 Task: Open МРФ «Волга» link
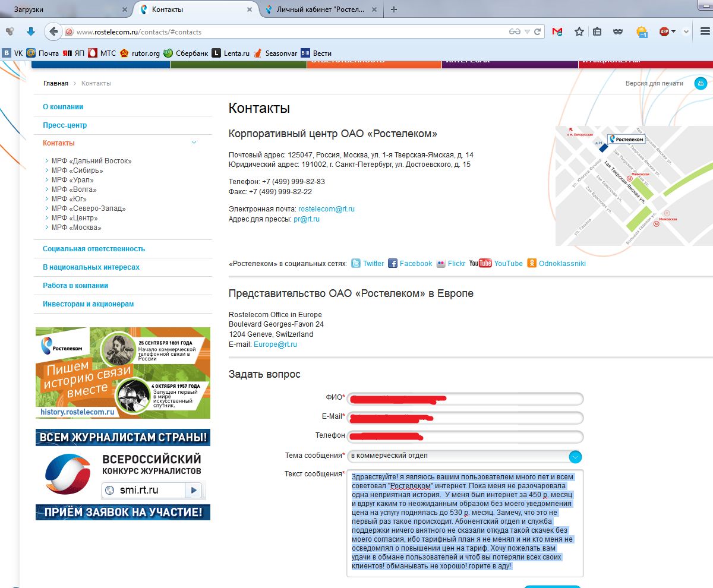click(74, 189)
